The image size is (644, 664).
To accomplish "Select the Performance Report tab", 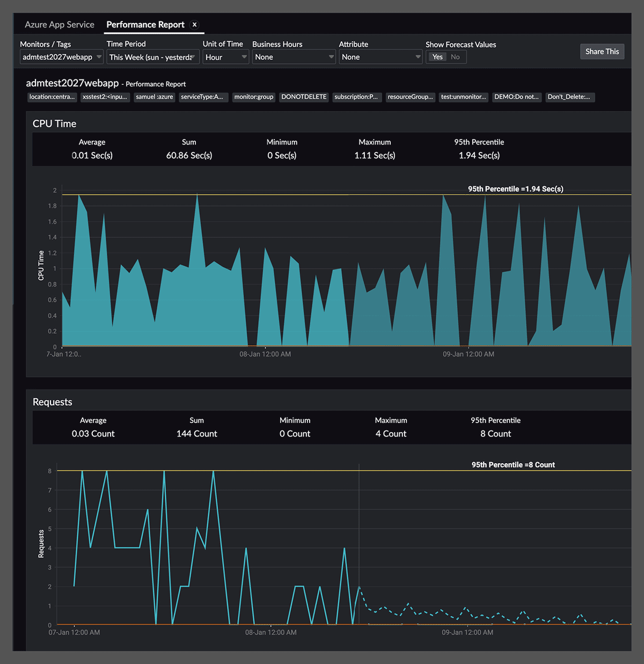I will point(145,24).
